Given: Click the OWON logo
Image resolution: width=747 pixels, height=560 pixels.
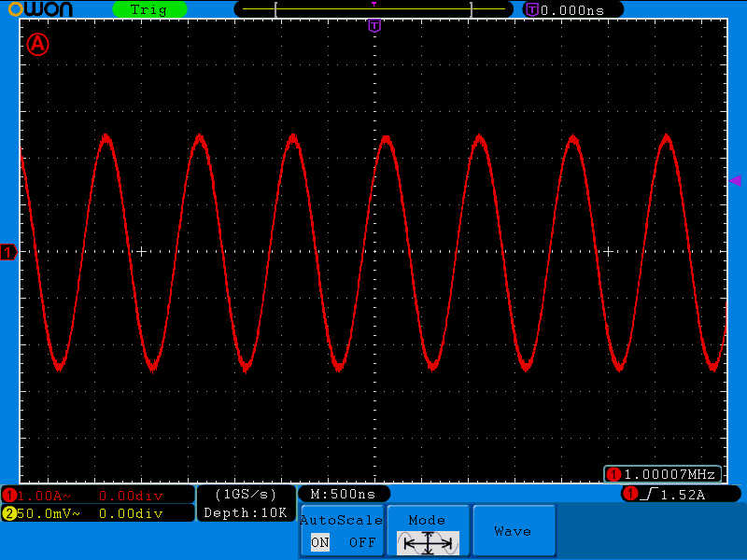Looking at the screenshot, I should click(46, 9).
